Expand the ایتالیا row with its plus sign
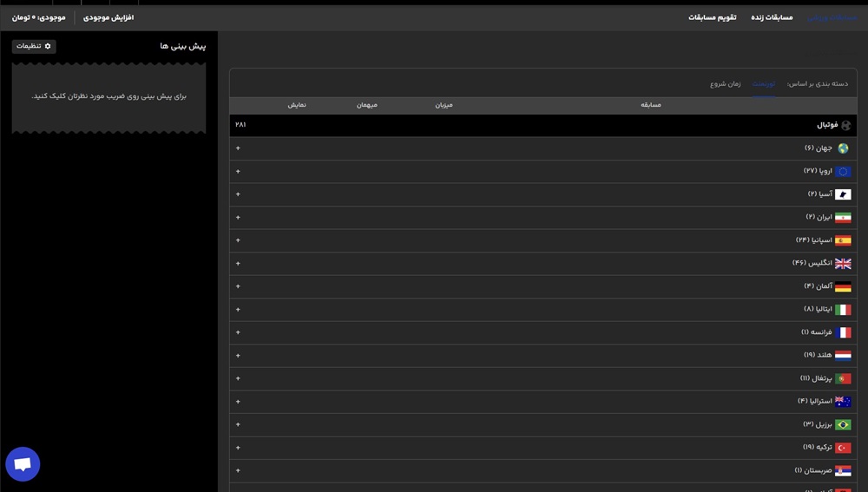Viewport: 868px width, 492px height. 238,309
